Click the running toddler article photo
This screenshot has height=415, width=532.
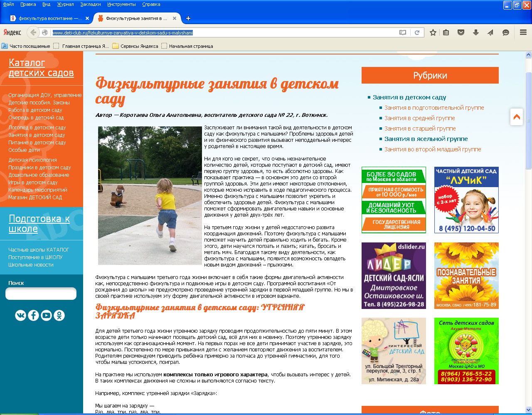(x=150, y=195)
